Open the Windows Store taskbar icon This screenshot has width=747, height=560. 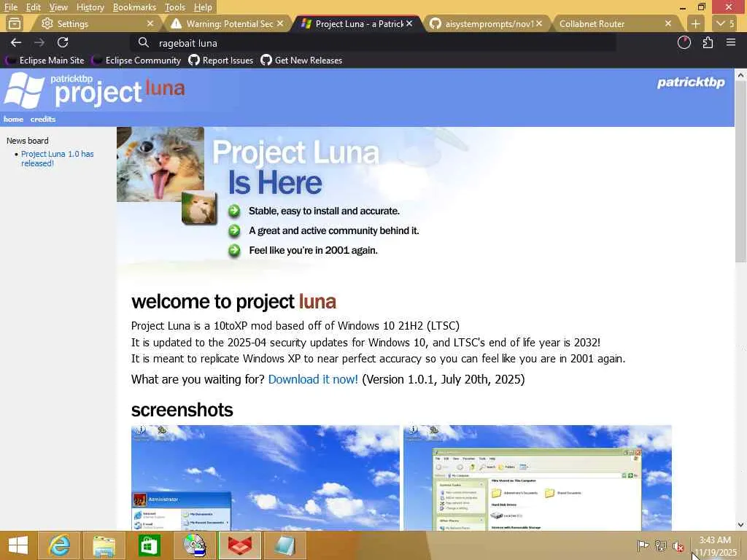[x=149, y=545]
